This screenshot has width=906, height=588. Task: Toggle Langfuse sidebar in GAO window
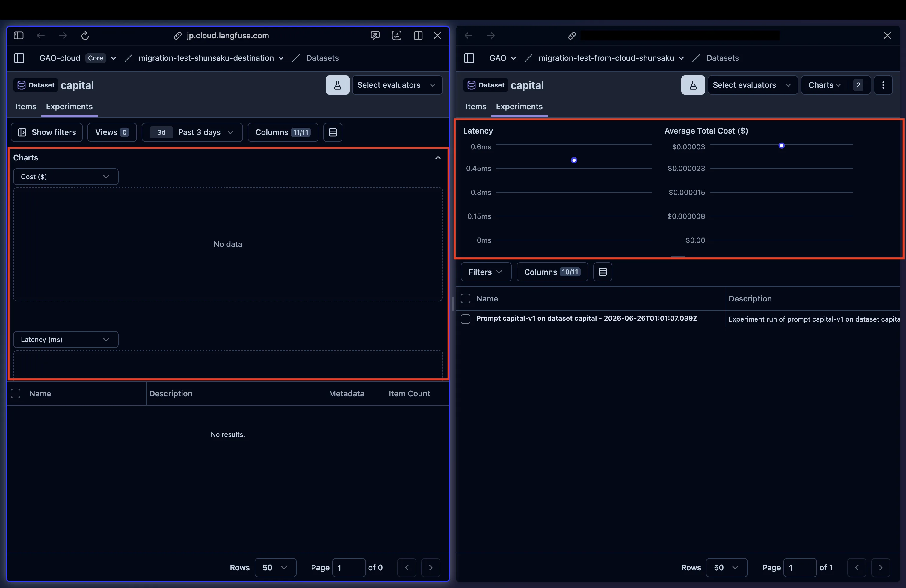pyautogui.click(x=469, y=58)
